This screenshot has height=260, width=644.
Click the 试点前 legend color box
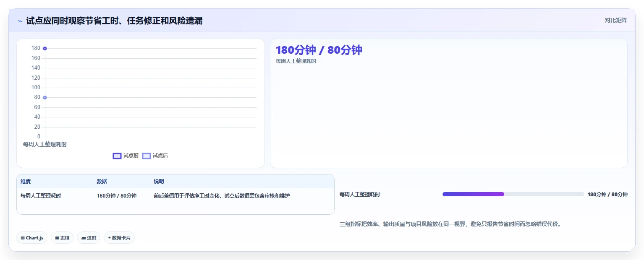coord(117,156)
